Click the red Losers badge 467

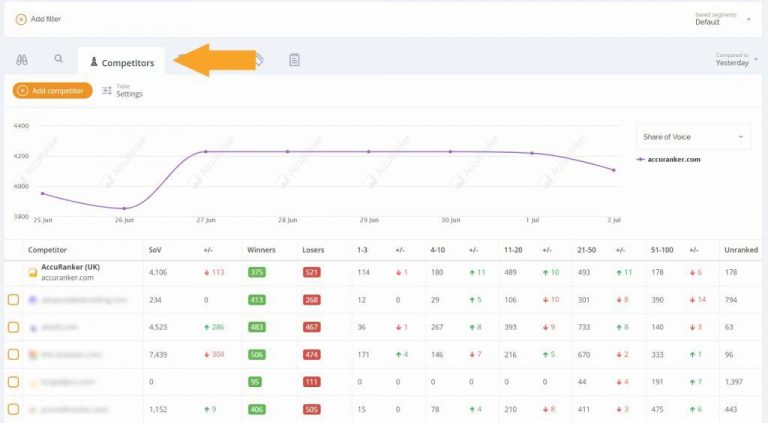312,327
